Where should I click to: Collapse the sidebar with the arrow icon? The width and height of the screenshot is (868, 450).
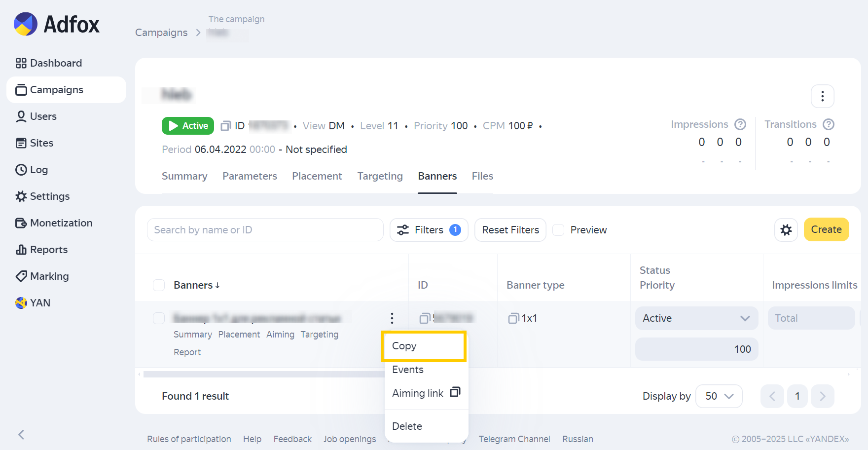click(x=21, y=434)
